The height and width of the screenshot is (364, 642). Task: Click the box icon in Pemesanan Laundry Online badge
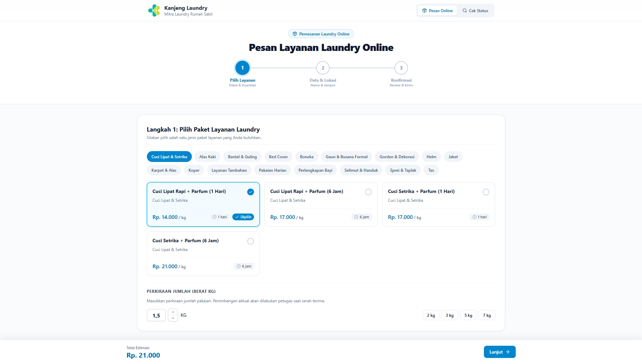[295, 34]
